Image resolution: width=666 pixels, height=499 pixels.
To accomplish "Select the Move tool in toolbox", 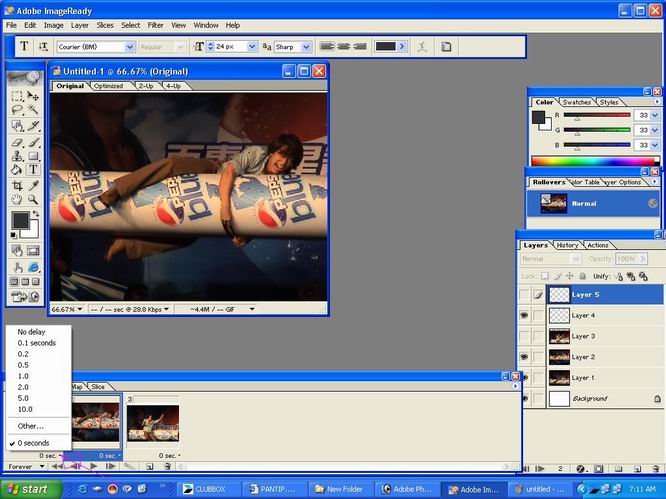I will [33, 96].
